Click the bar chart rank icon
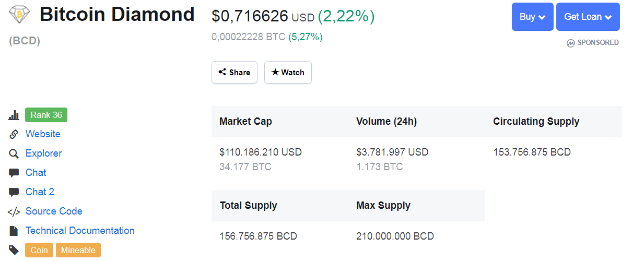Viewport: 644px width, 261px height. coord(14,115)
